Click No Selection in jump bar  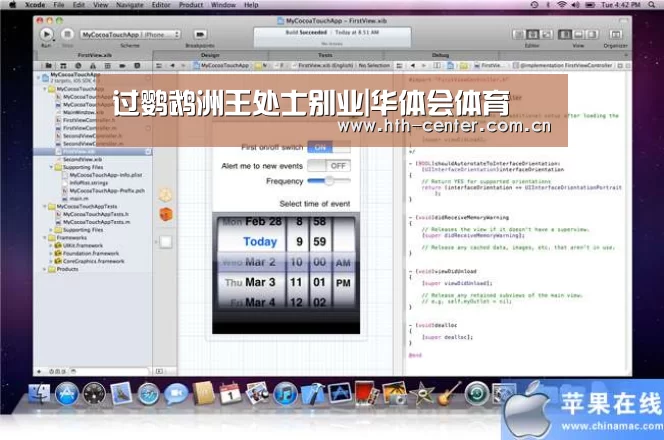[x=374, y=66]
